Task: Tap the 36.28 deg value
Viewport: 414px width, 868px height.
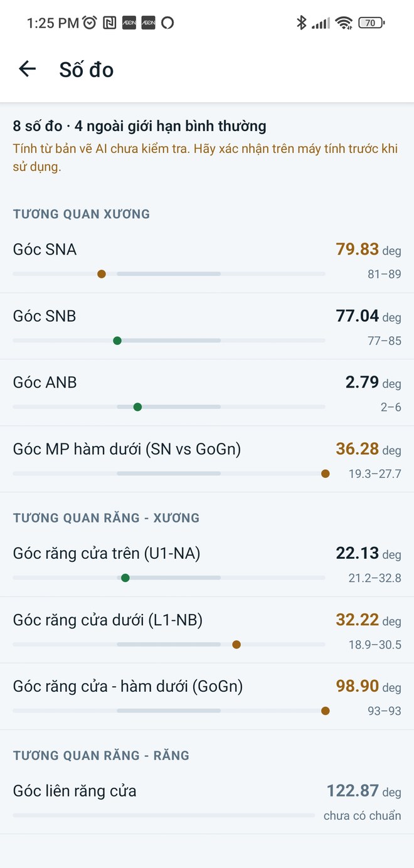Action: coord(368,449)
